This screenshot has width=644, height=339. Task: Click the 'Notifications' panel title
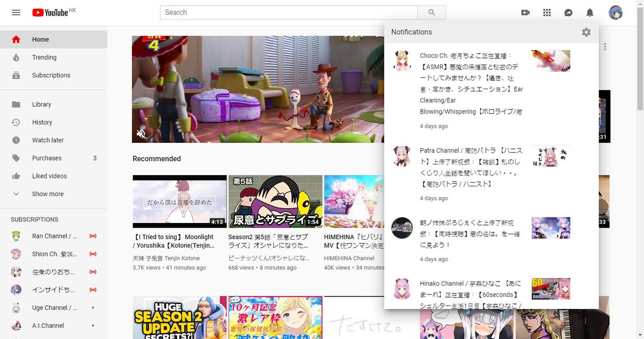(x=412, y=32)
